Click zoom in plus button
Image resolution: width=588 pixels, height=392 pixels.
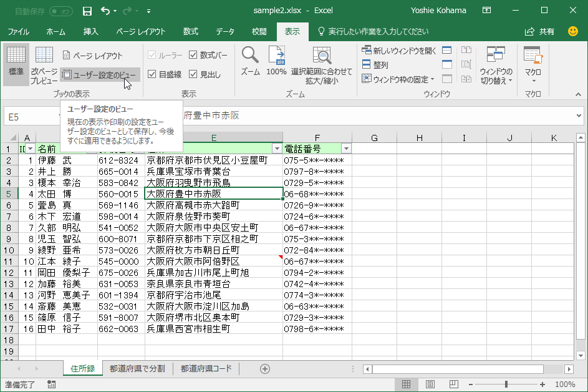click(542, 385)
